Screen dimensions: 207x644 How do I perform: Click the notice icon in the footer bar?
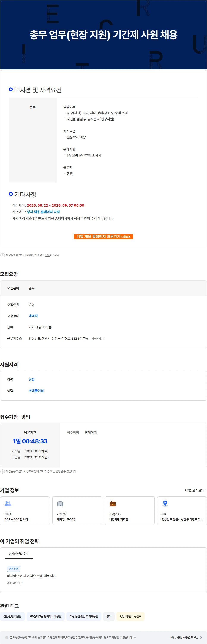6,638
